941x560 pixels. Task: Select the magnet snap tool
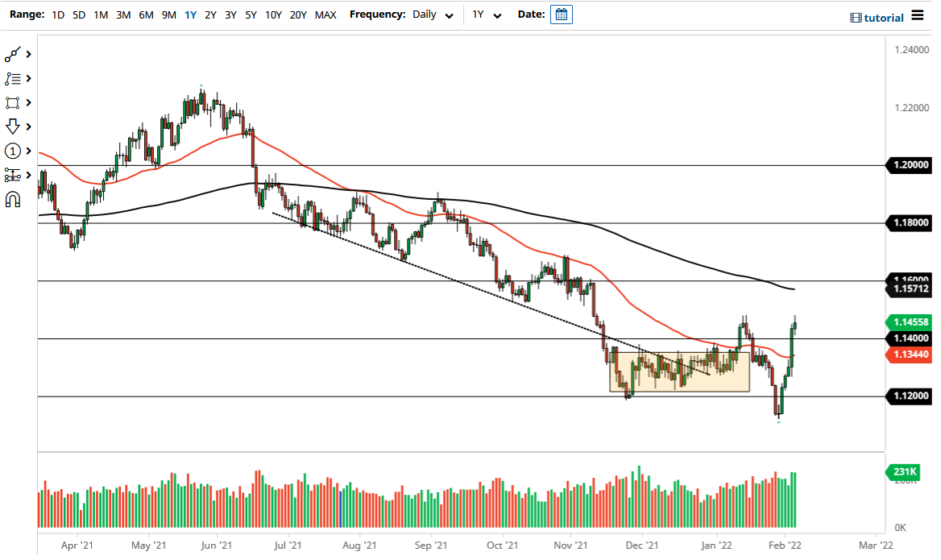pos(14,199)
